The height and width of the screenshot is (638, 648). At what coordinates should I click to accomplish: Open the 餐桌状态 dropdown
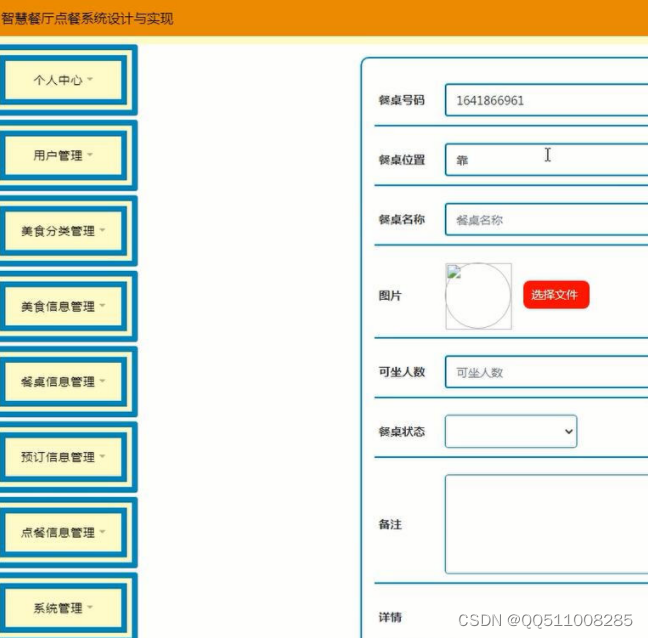pos(511,431)
